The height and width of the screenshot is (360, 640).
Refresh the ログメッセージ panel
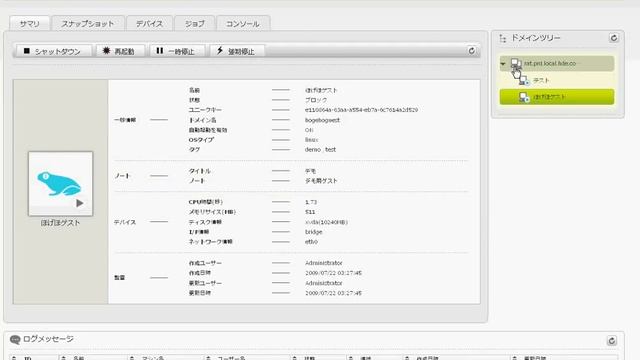(x=611, y=341)
